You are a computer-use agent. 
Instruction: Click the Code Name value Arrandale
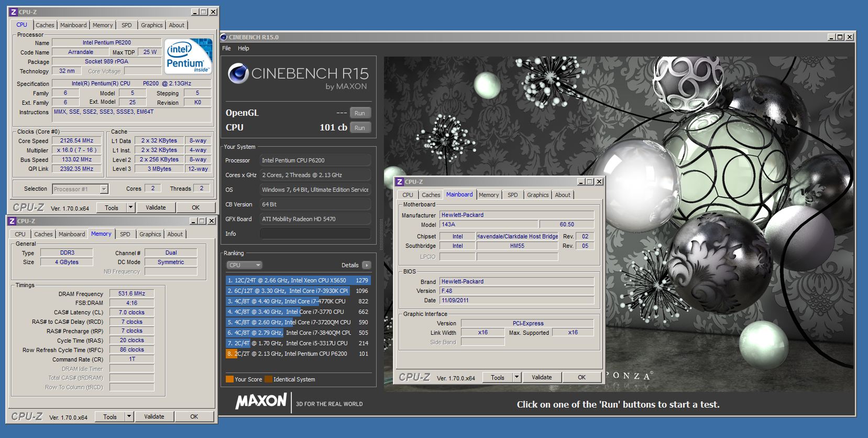[81, 52]
